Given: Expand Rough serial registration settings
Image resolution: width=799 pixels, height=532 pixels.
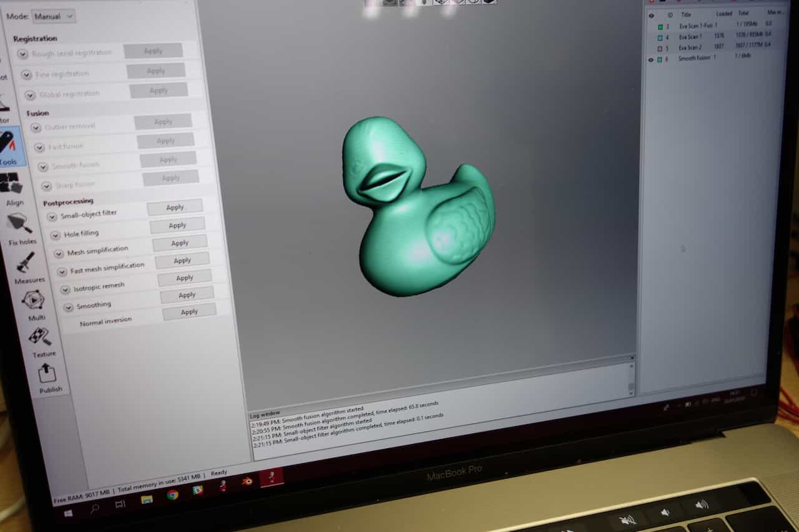Looking at the screenshot, I should [22, 54].
